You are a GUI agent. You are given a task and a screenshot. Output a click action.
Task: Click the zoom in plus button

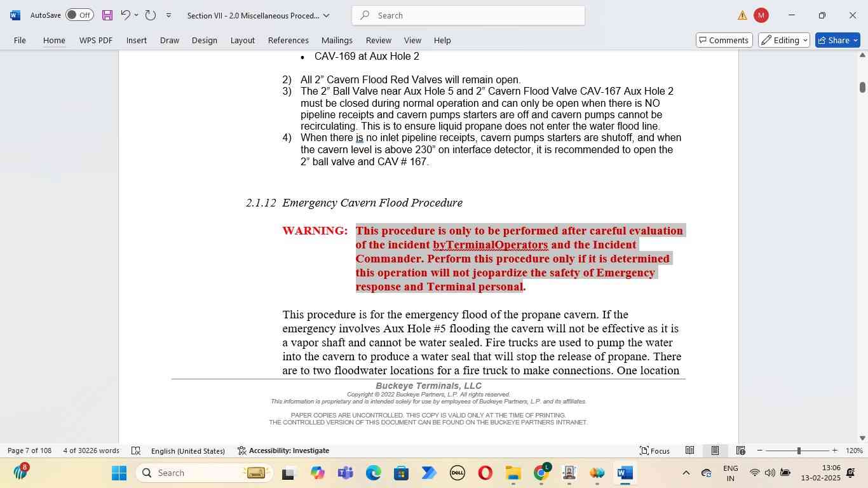[x=834, y=451]
